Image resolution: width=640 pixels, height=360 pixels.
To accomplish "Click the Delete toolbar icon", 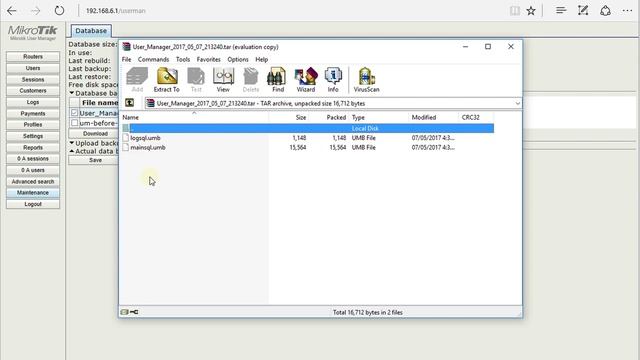I will pyautogui.click(x=251, y=80).
